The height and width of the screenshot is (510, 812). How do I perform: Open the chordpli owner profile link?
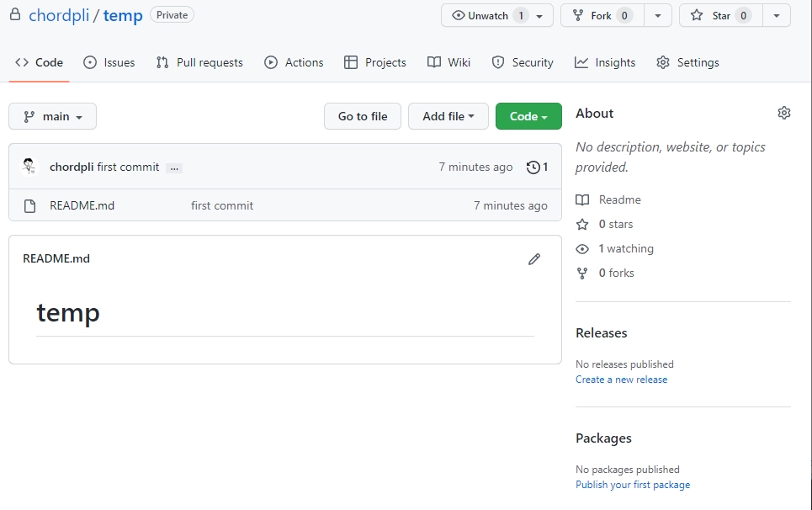pyautogui.click(x=59, y=15)
